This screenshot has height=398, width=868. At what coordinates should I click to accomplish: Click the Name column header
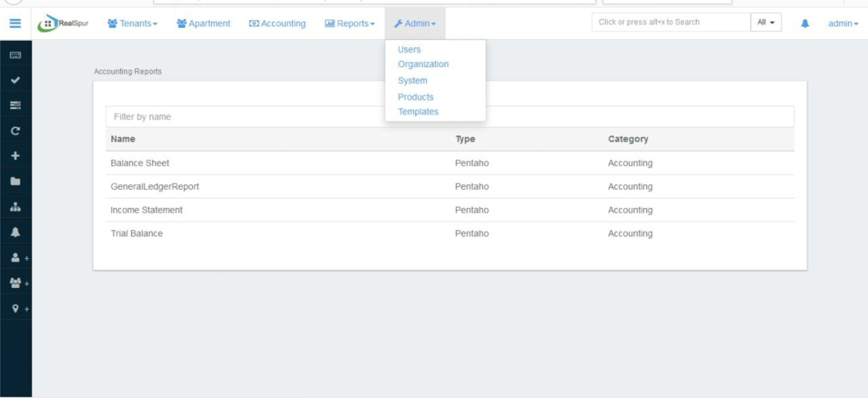pos(123,139)
